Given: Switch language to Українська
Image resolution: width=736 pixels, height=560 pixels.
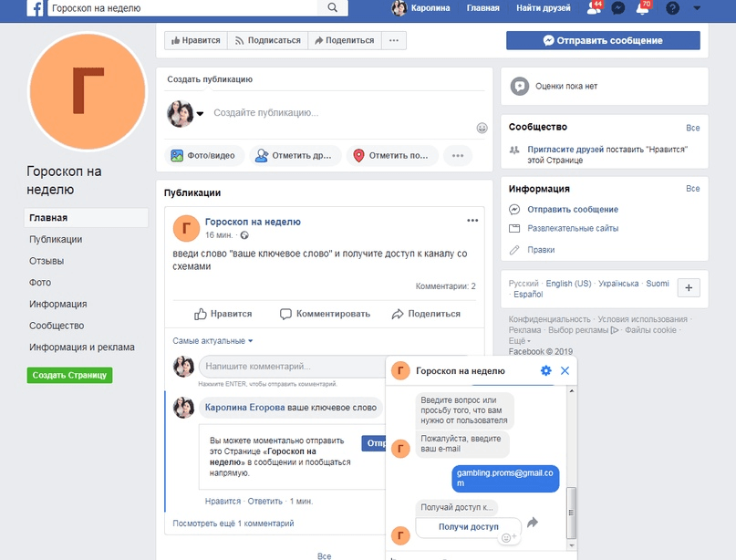Looking at the screenshot, I should coord(618,284).
